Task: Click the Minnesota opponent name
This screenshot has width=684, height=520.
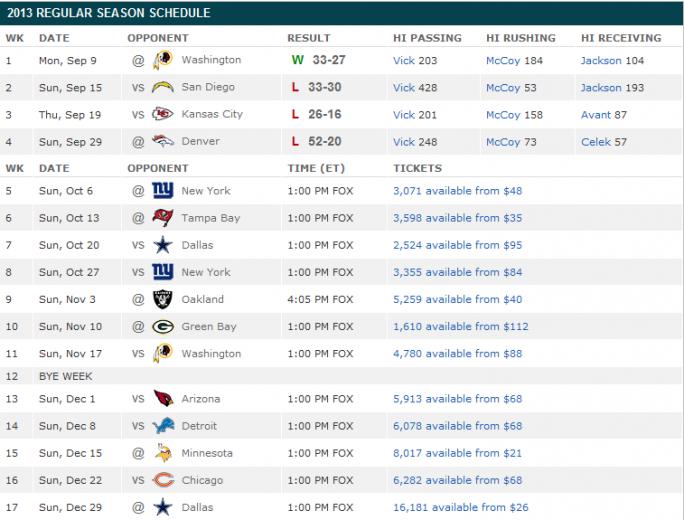Action: 207,453
